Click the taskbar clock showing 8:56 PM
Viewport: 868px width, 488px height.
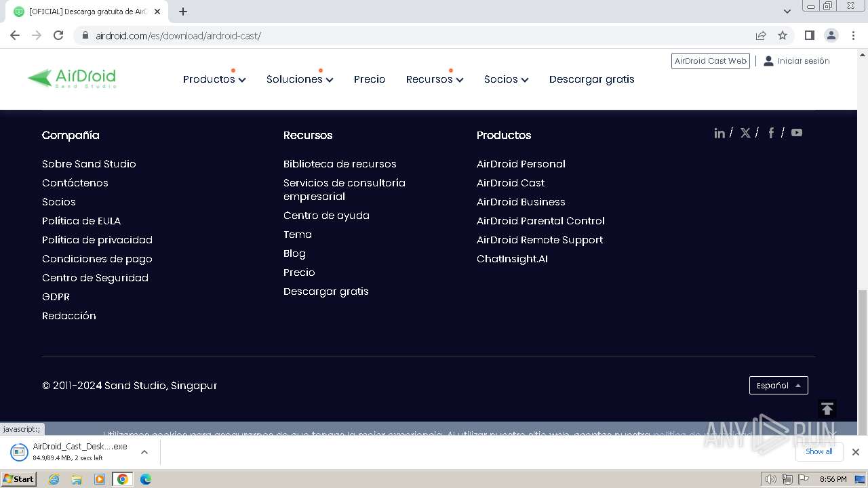point(833,479)
